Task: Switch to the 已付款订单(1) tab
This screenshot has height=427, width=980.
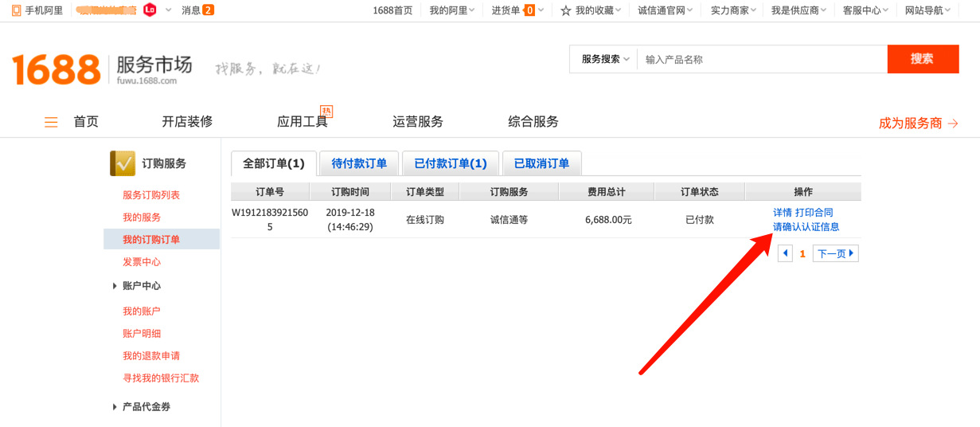Action: click(x=451, y=163)
